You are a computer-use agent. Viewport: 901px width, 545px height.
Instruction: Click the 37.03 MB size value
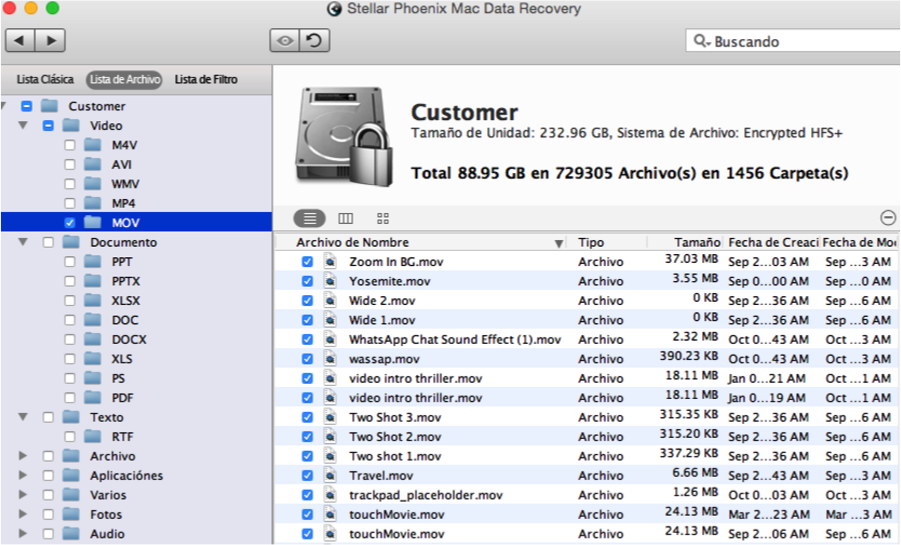coord(691,259)
